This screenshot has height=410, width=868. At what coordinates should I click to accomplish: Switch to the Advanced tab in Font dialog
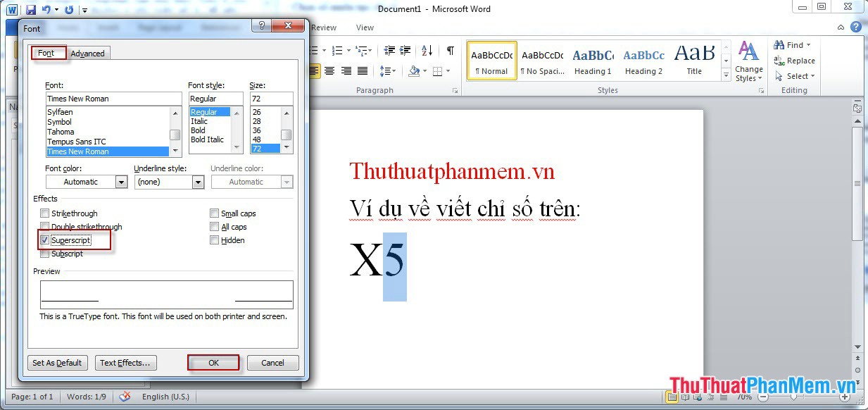88,52
